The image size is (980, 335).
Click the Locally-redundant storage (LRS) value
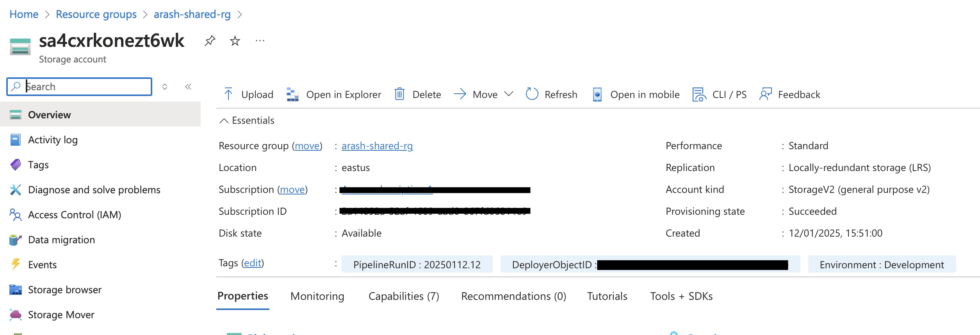(860, 167)
